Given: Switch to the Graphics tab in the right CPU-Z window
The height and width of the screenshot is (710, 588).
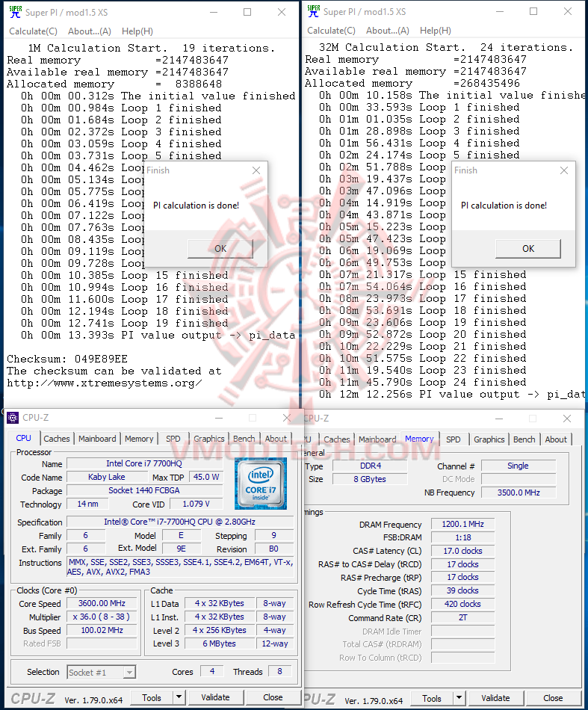Looking at the screenshot, I should [489, 439].
